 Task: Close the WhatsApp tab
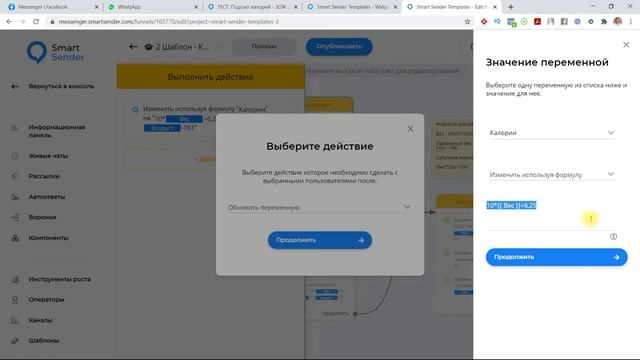(196, 7)
